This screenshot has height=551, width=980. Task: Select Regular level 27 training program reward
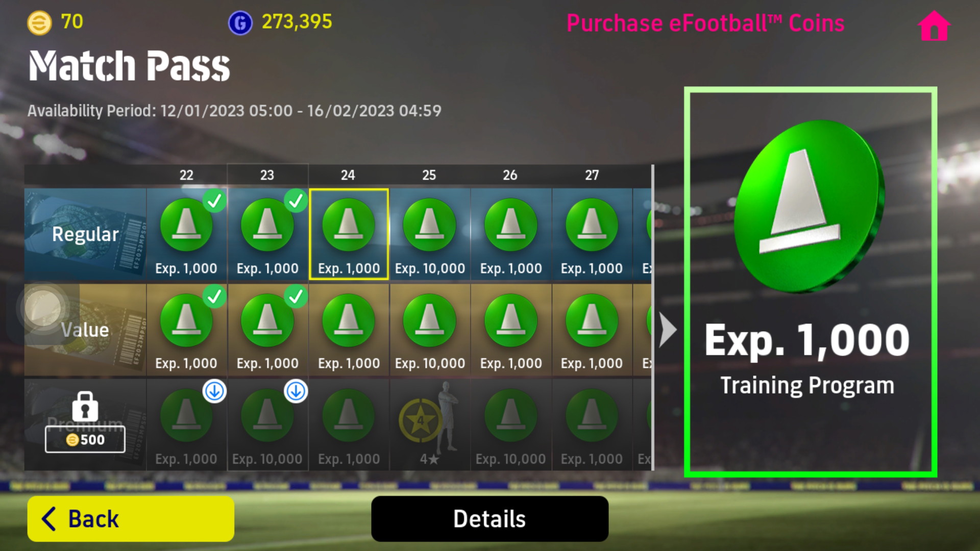click(592, 234)
